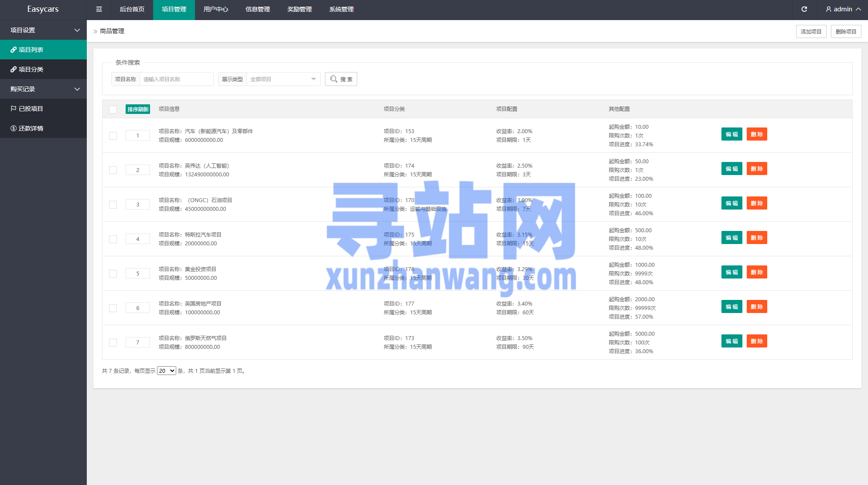868x485 pixels.
Task: Click dollar icon beside 还款详情
Action: 14,128
